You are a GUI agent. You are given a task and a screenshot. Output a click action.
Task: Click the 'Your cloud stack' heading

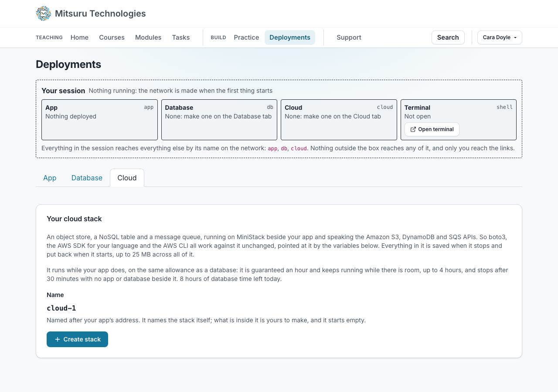[74, 219]
